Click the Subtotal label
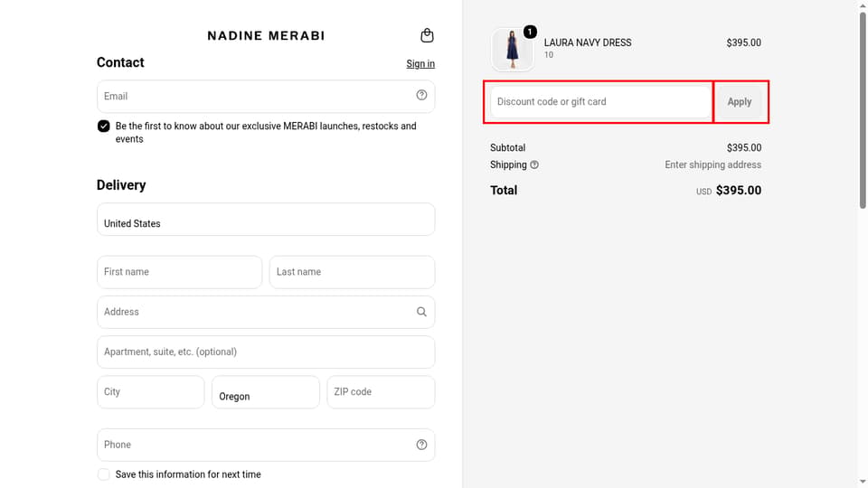 coord(507,147)
